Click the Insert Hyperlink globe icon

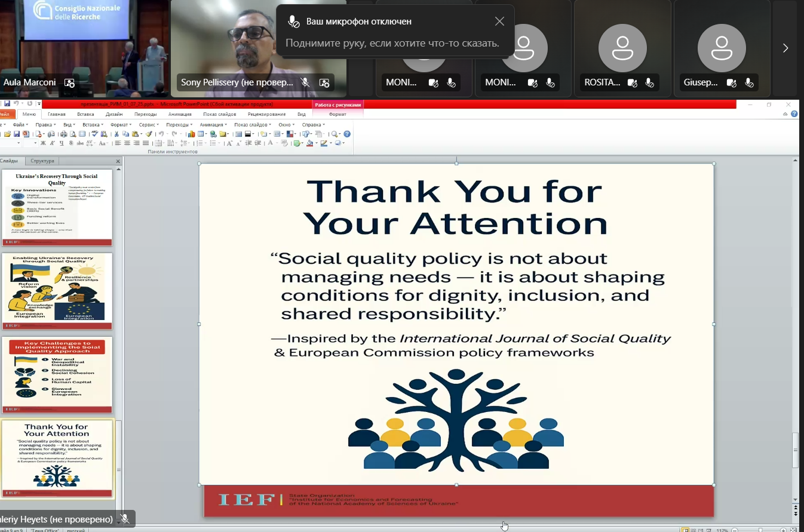[x=213, y=134]
